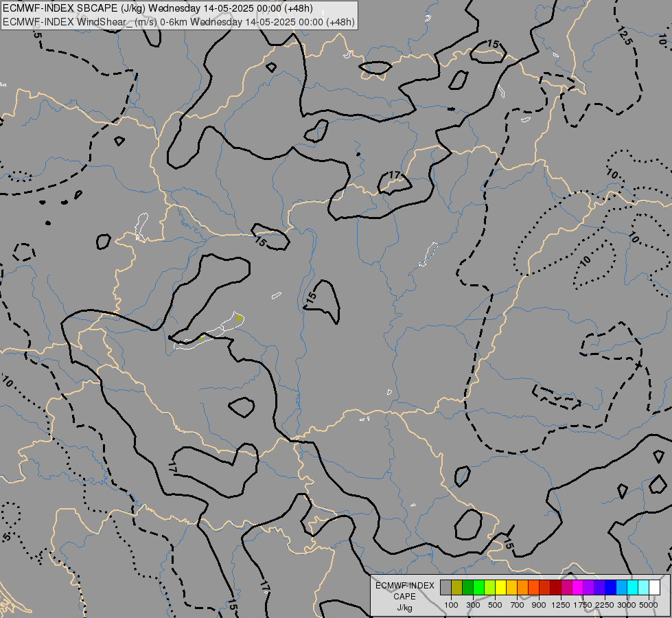
Task: Click the orange swatch right of 700 tick
Action: (x=523, y=588)
